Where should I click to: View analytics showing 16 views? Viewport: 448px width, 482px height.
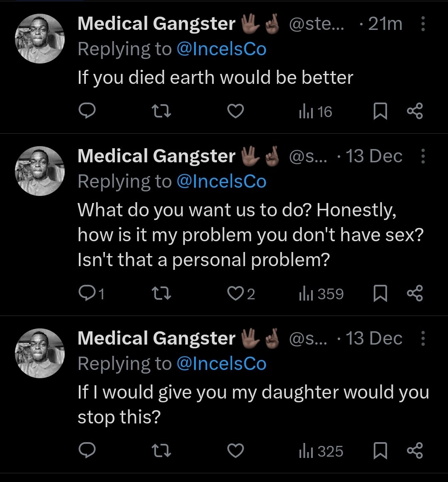[x=316, y=111]
